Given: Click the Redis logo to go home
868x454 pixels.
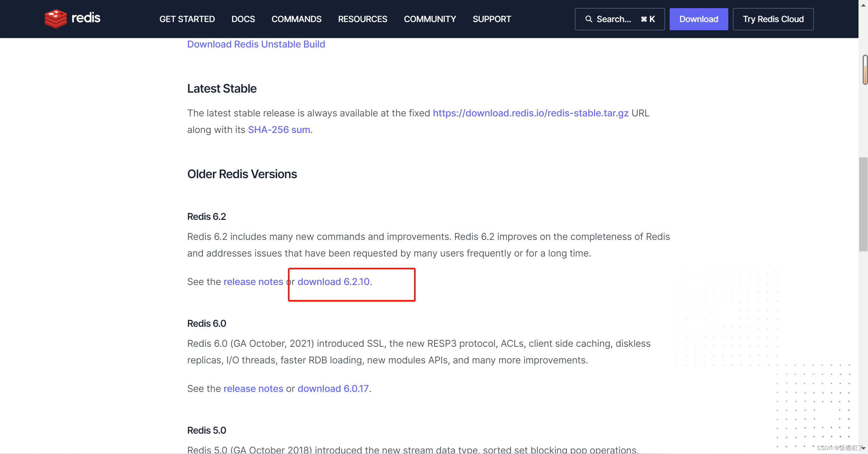Looking at the screenshot, I should pyautogui.click(x=73, y=19).
